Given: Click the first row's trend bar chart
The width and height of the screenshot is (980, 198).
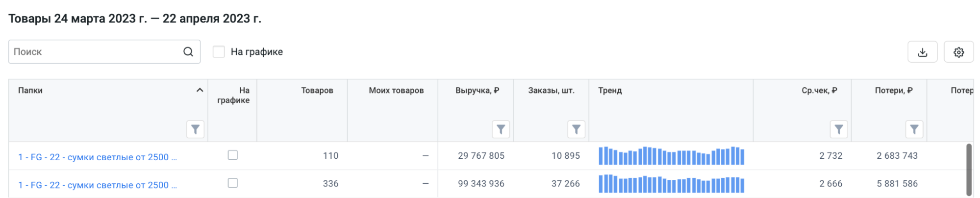Looking at the screenshot, I should coord(671,156).
